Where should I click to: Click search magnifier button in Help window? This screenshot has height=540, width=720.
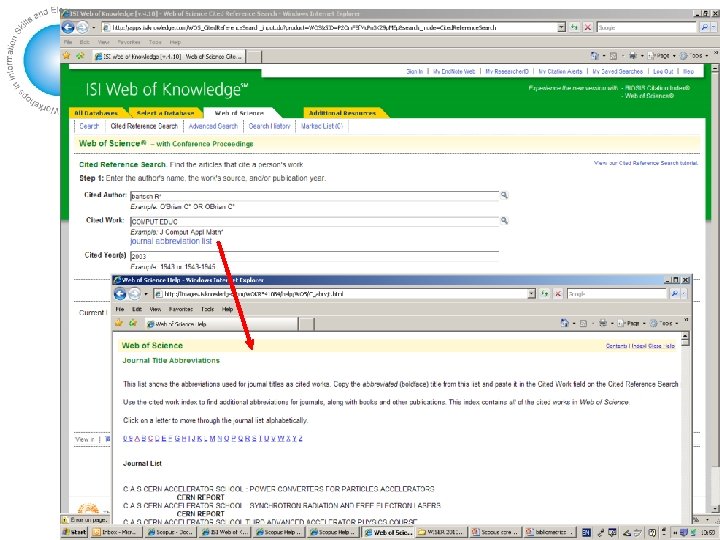tap(675, 294)
